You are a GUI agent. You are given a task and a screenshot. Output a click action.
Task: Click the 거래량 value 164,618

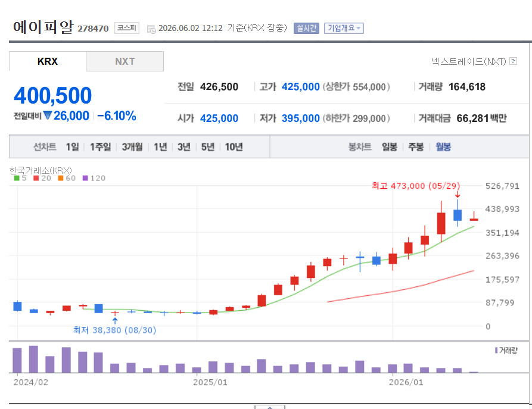pos(467,87)
